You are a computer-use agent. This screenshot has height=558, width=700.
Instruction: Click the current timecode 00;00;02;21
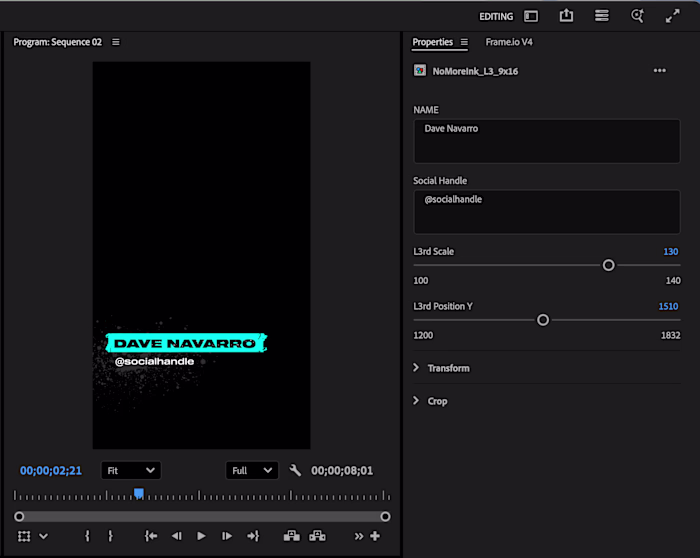(x=51, y=471)
